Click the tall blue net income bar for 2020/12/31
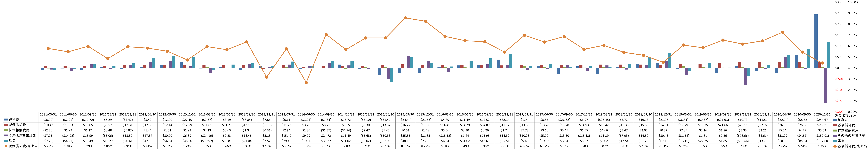Image resolution: width=868 pixels, height=149 pixels. coord(816,41)
